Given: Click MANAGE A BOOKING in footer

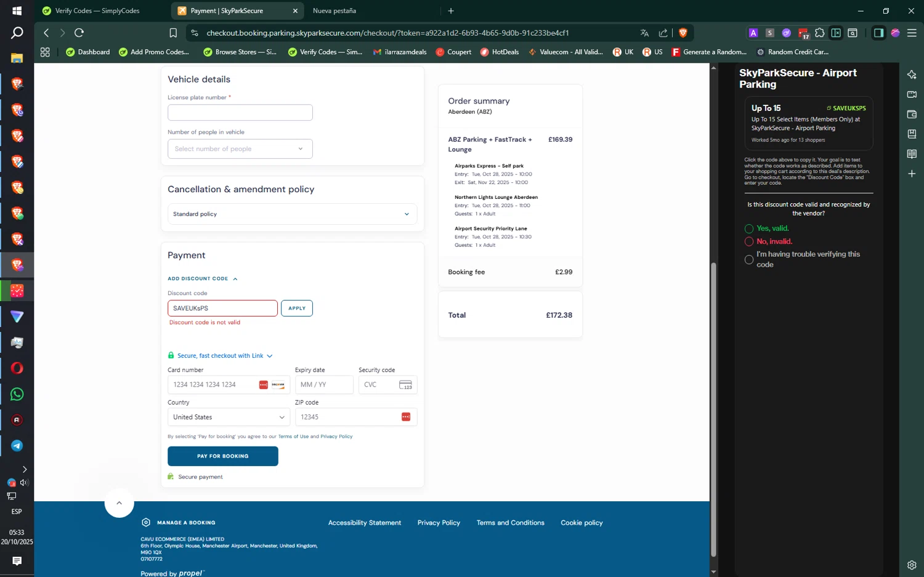Looking at the screenshot, I should tap(179, 523).
